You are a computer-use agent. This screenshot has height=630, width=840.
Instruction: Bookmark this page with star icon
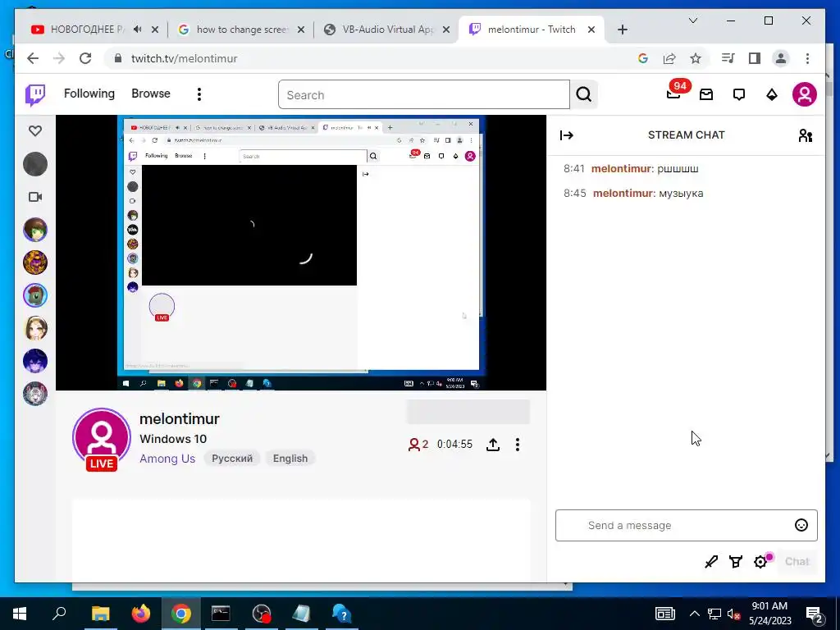coord(696,58)
